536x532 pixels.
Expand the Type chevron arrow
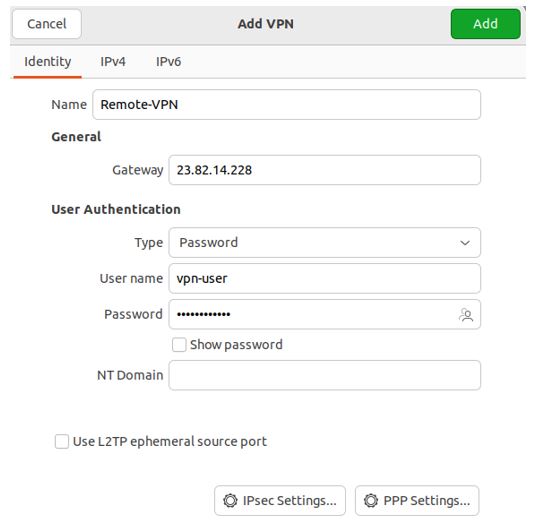coord(465,243)
